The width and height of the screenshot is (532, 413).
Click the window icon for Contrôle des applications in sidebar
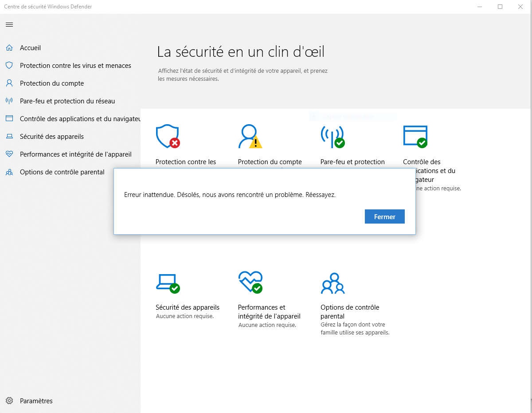(9, 119)
